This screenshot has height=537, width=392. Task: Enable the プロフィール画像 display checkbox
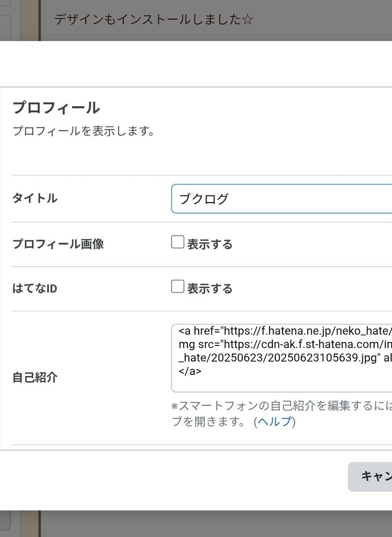pyautogui.click(x=177, y=243)
